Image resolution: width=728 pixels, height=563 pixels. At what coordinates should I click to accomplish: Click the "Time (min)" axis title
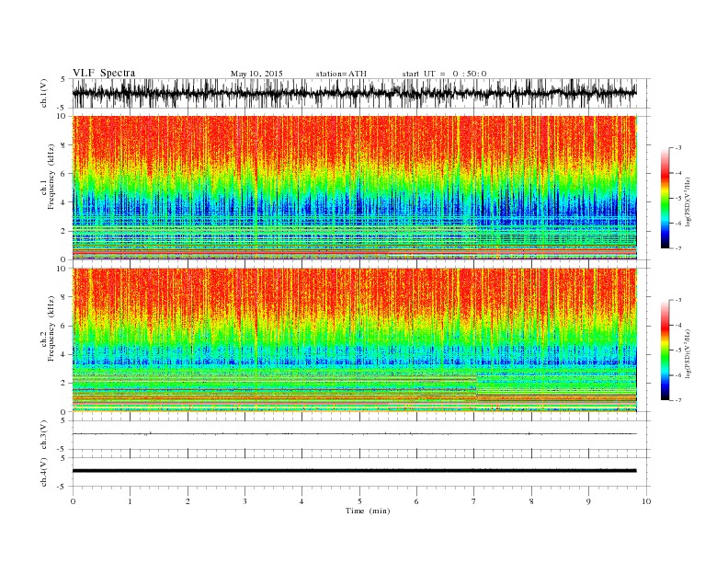point(368,511)
